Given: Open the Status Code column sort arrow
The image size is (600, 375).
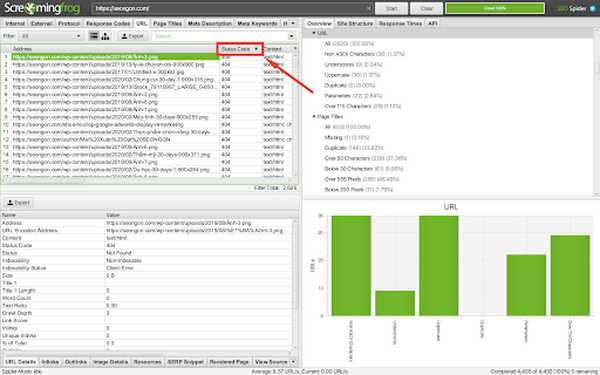Looking at the screenshot, I should click(x=256, y=49).
